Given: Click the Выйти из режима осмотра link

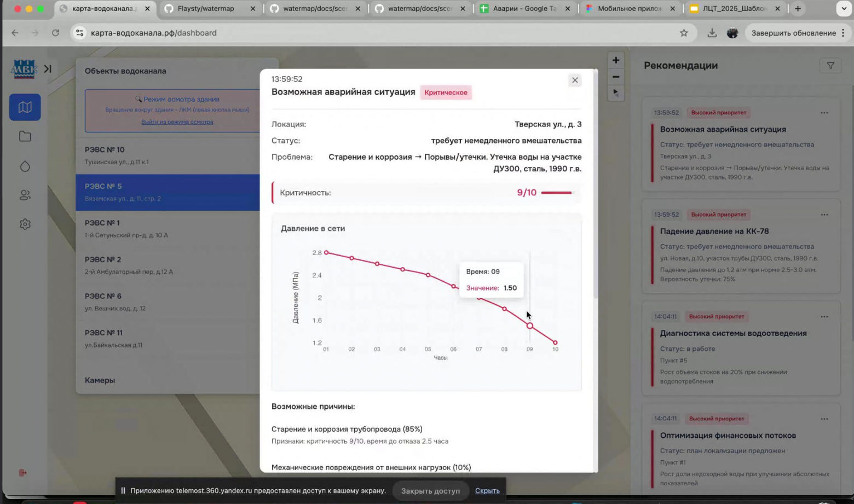Looking at the screenshot, I should click(x=177, y=122).
